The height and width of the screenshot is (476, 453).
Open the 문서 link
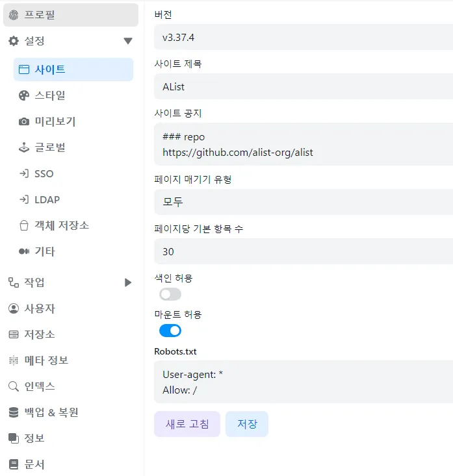[x=70, y=464]
